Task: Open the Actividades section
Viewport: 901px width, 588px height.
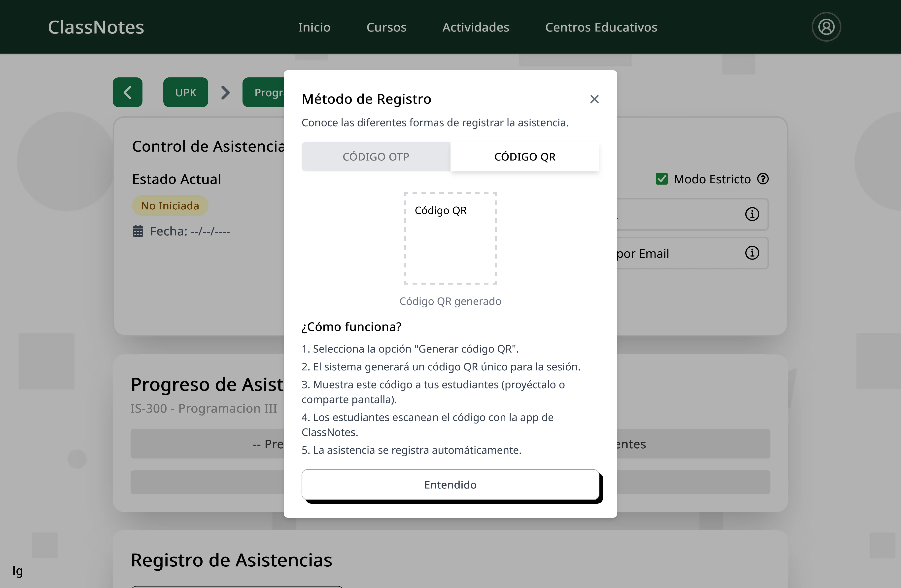Action: (x=476, y=27)
